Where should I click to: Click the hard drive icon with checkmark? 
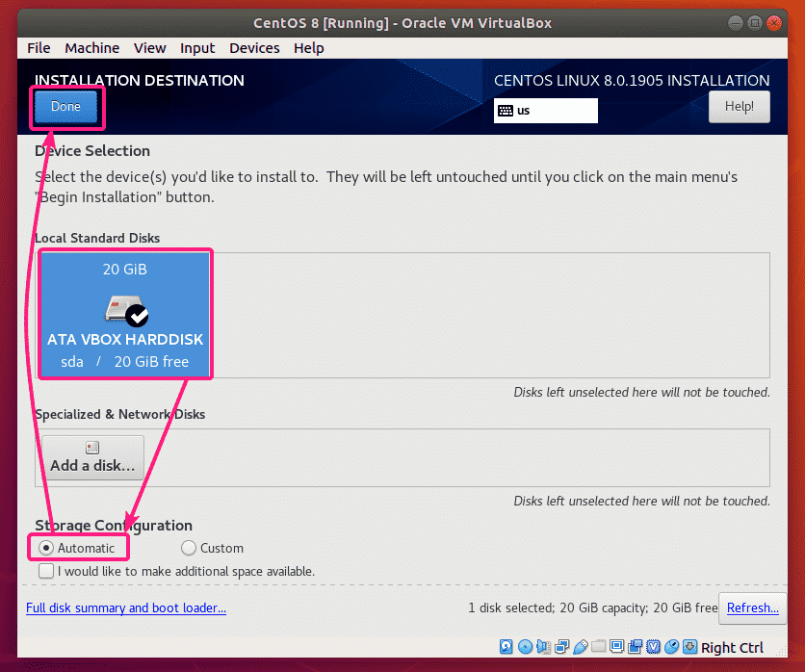[x=126, y=310]
